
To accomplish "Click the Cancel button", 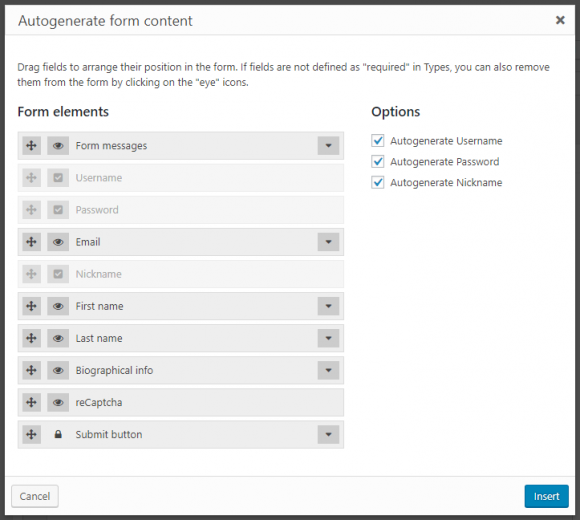I will pos(35,496).
